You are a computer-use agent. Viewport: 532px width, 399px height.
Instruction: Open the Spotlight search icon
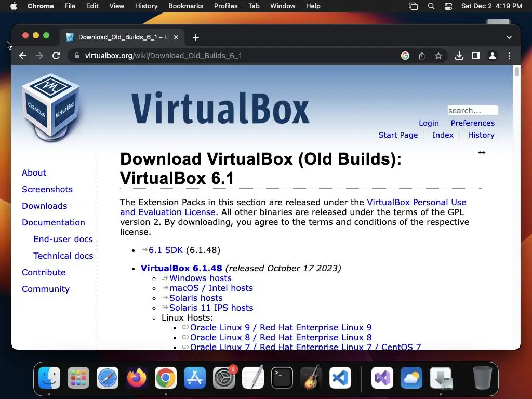pyautogui.click(x=431, y=6)
